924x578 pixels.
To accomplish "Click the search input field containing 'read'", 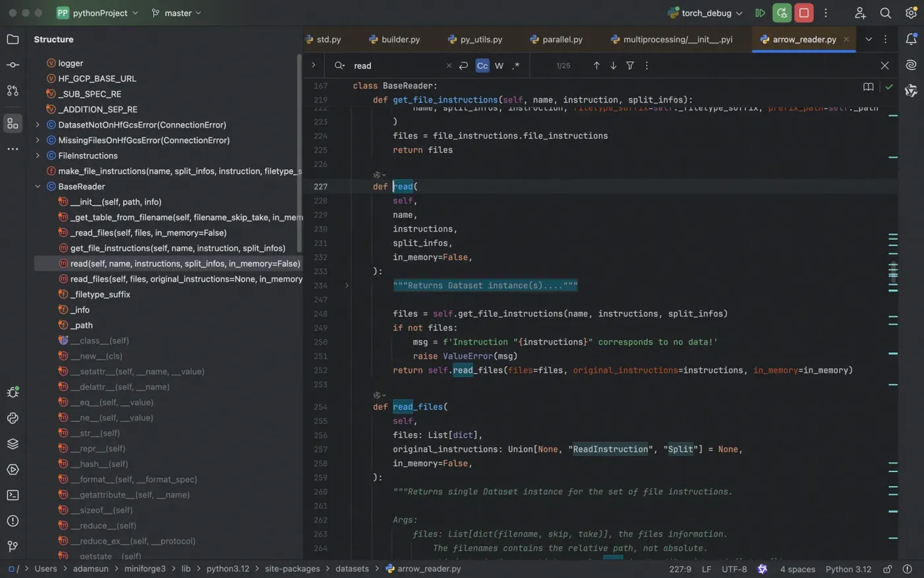I will [398, 65].
